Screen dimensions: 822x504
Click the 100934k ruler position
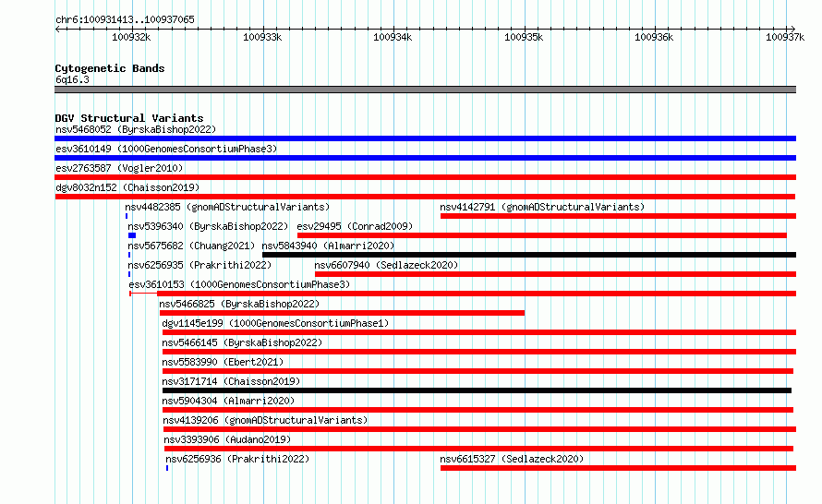point(393,37)
